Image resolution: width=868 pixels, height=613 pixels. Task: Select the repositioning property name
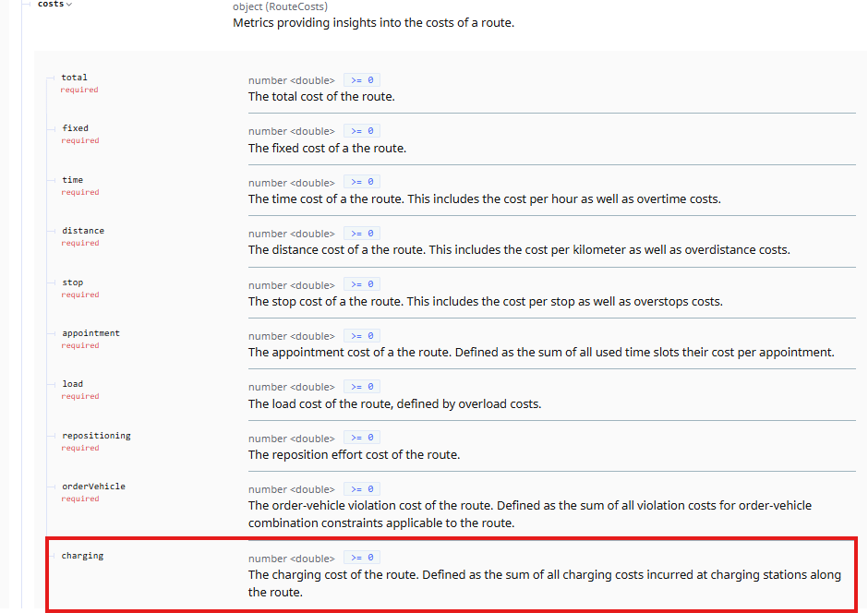[96, 436]
